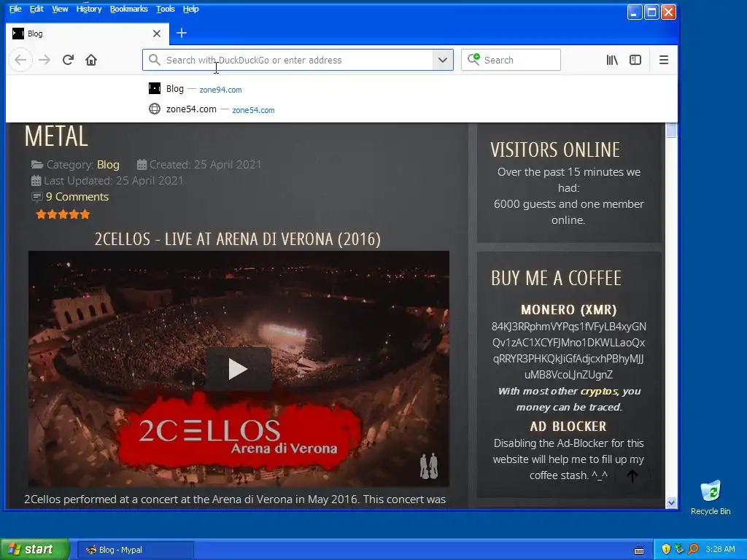Image resolution: width=747 pixels, height=560 pixels.
Task: Click the address bar magnifier icon
Action: click(x=154, y=60)
